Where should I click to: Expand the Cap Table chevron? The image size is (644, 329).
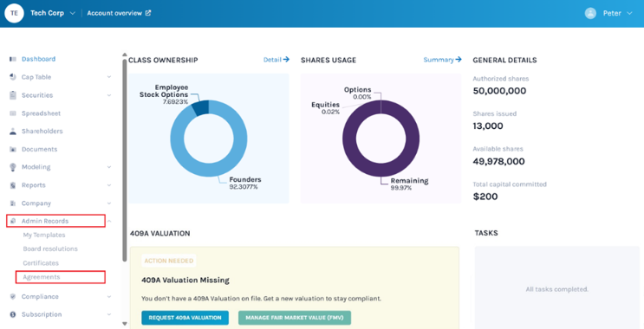coord(109,77)
